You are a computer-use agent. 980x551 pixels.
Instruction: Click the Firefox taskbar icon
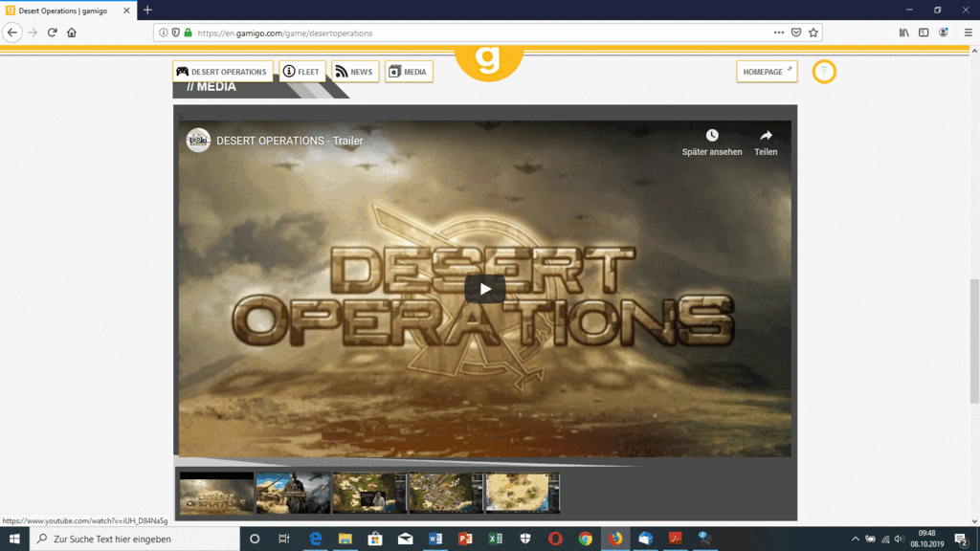click(x=615, y=539)
